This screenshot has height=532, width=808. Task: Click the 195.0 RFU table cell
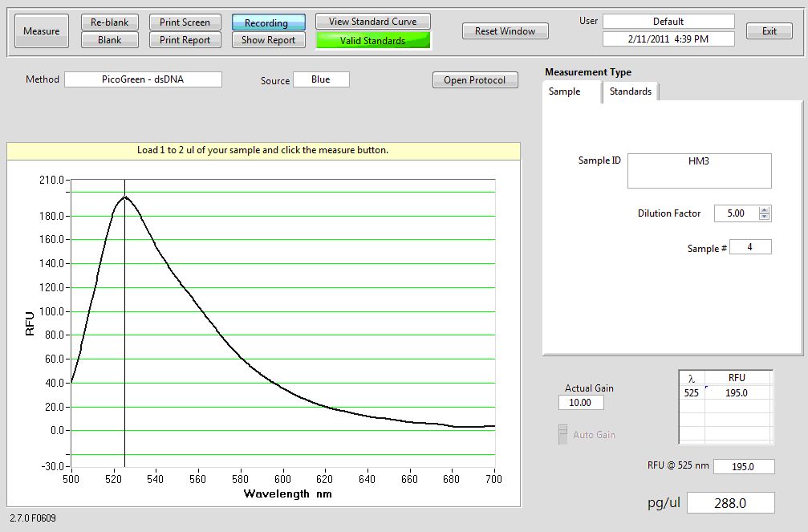pos(737,393)
